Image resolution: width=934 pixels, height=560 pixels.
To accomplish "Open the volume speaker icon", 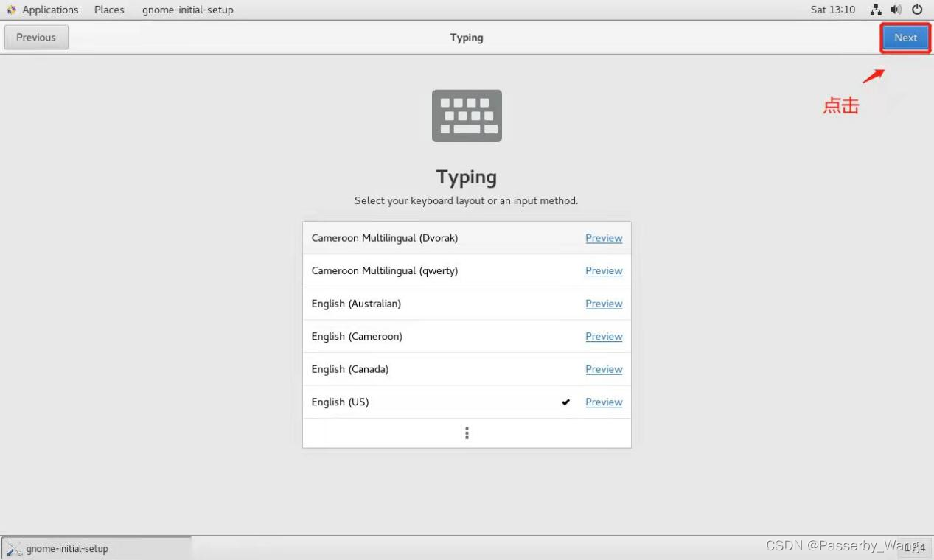I will (896, 10).
